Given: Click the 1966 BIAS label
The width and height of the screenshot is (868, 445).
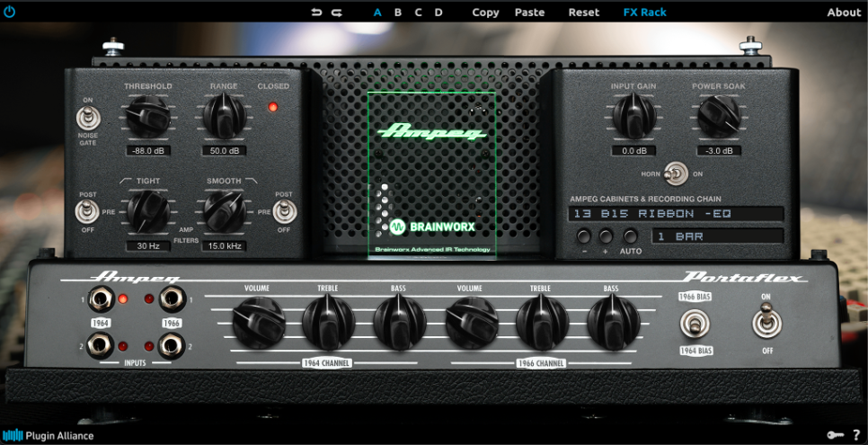Looking at the screenshot, I should [695, 297].
